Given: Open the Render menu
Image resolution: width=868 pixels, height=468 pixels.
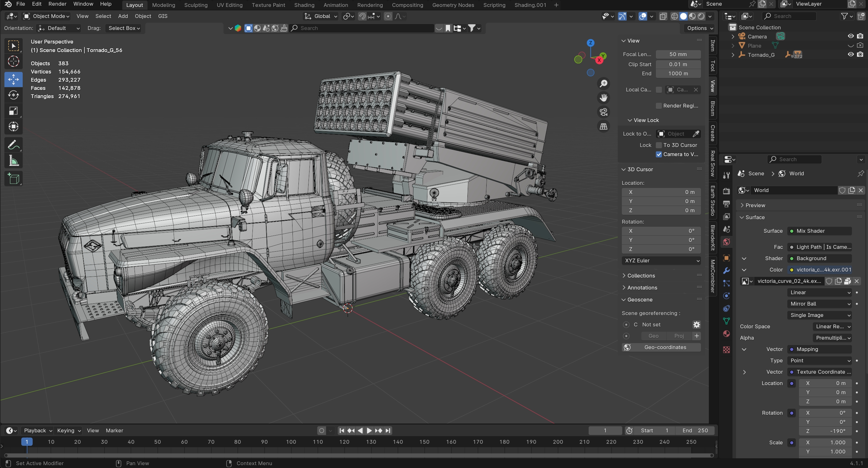Looking at the screenshot, I should pyautogui.click(x=57, y=4).
